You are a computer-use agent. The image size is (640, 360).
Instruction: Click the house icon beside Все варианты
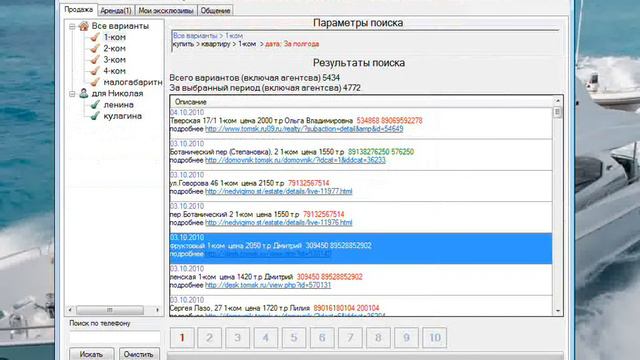click(x=84, y=26)
